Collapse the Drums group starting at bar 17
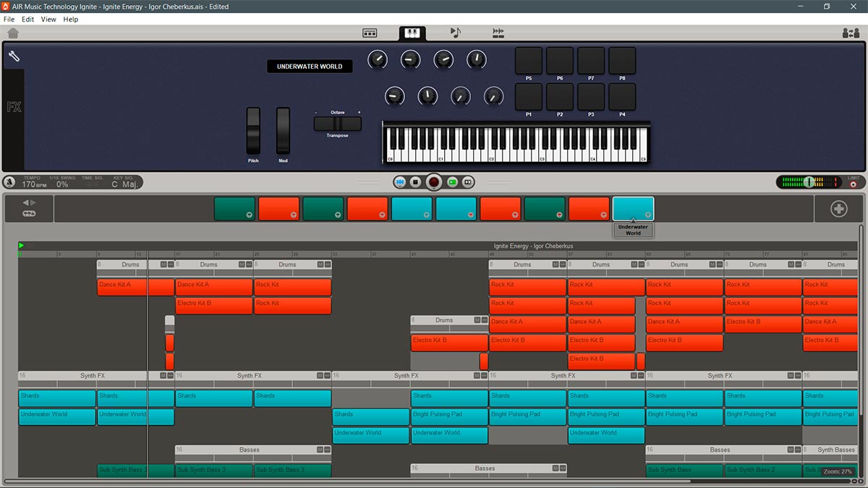This screenshot has width=868, height=488. pyautogui.click(x=250, y=265)
